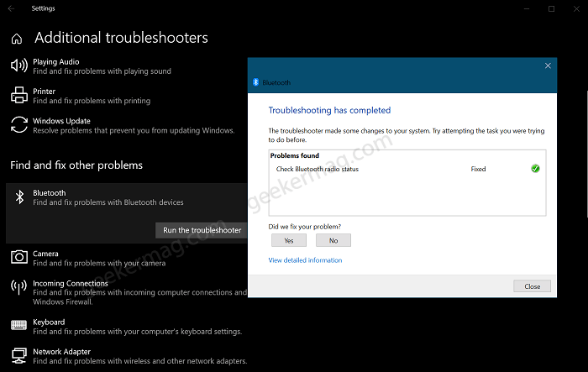Viewport: 588px width, 372px height.
Task: Select the Windows Update troubleshooter entry
Action: 123,126
